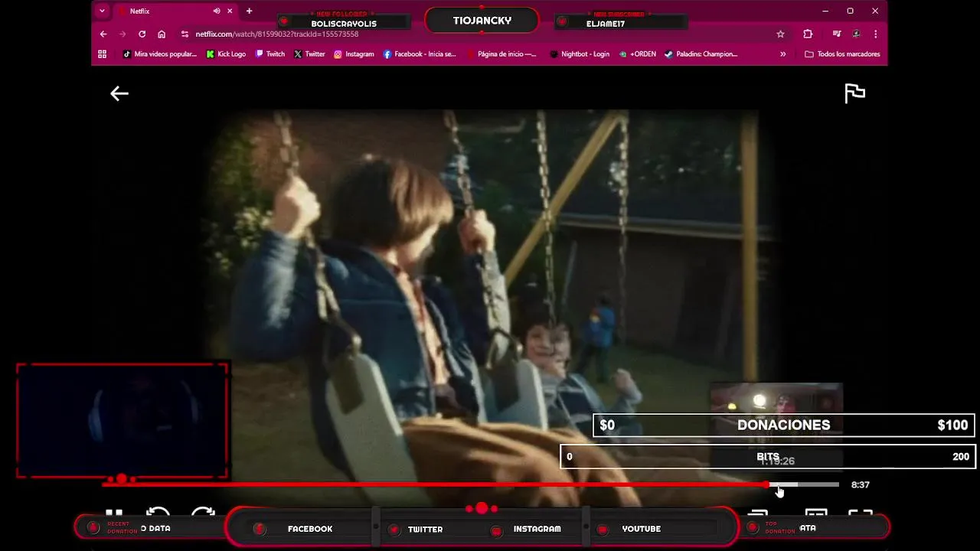Image resolution: width=980 pixels, height=551 pixels.
Task: Skip forward 10 seconds in the player
Action: [203, 514]
